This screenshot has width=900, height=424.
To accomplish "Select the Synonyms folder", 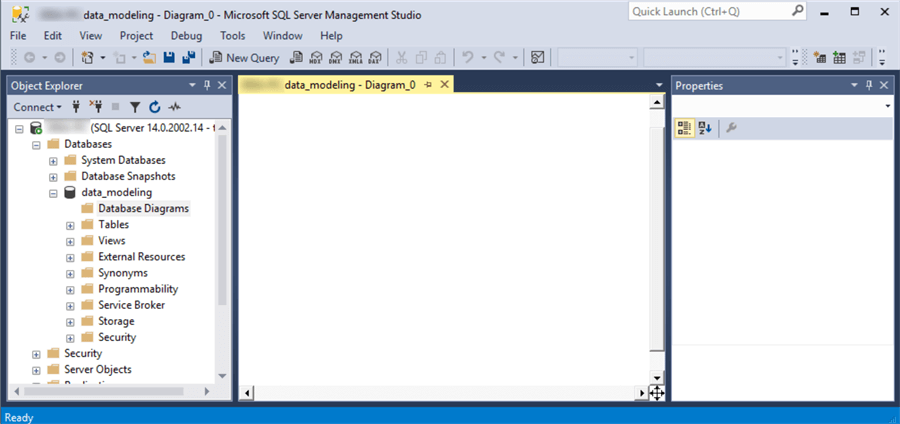I will click(x=123, y=273).
